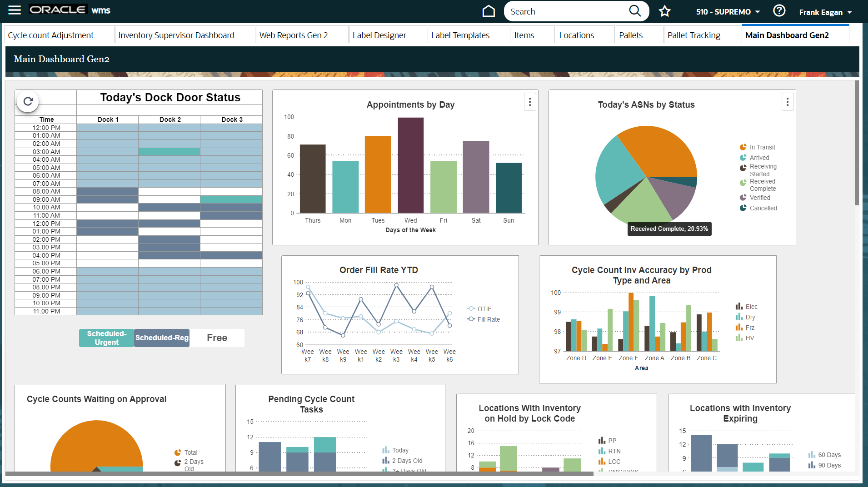This screenshot has width=868, height=487.
Task: Click the horizontal scrollbar at bottom
Action: tap(299, 473)
